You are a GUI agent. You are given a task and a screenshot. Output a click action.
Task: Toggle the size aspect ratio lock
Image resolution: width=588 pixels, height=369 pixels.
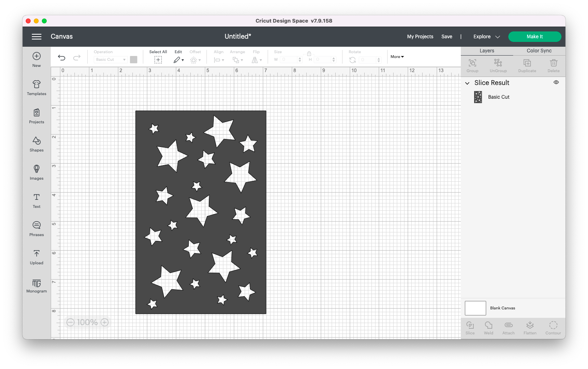point(309,53)
